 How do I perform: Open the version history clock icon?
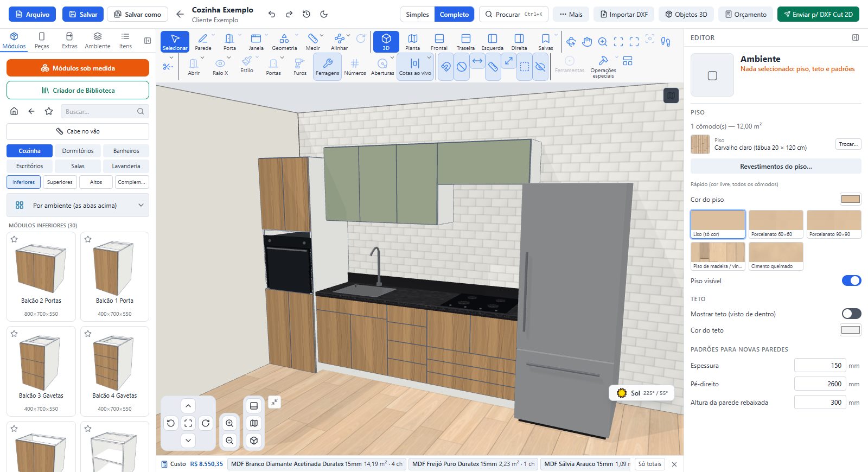click(x=307, y=14)
